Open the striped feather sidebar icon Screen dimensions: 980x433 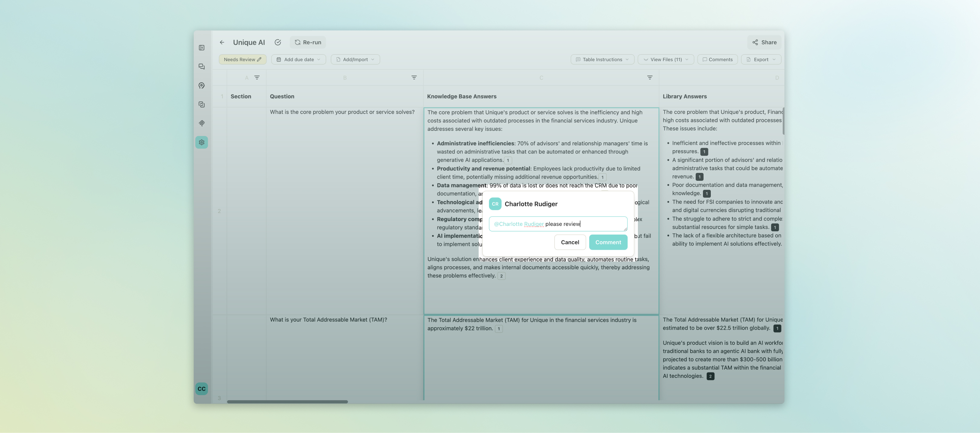pos(202,123)
